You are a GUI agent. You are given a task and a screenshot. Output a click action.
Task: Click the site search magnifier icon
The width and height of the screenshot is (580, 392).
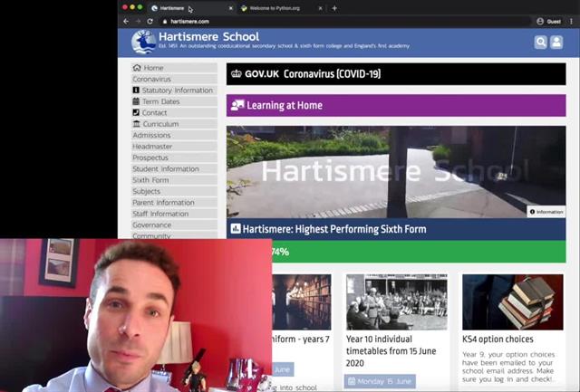[540, 43]
